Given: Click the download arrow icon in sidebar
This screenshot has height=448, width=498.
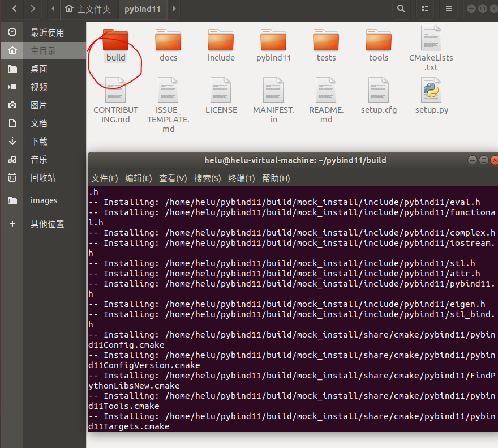Looking at the screenshot, I should point(12,141).
